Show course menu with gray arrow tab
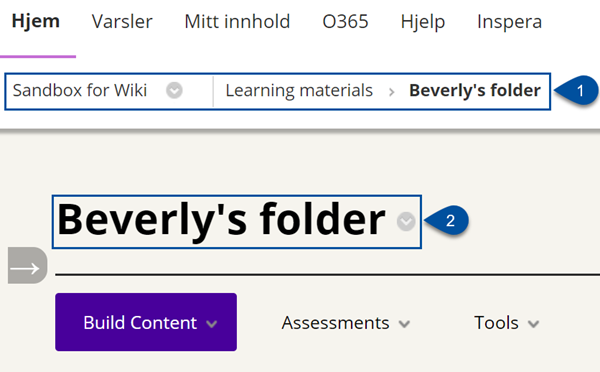The width and height of the screenshot is (600, 372). 28,266
